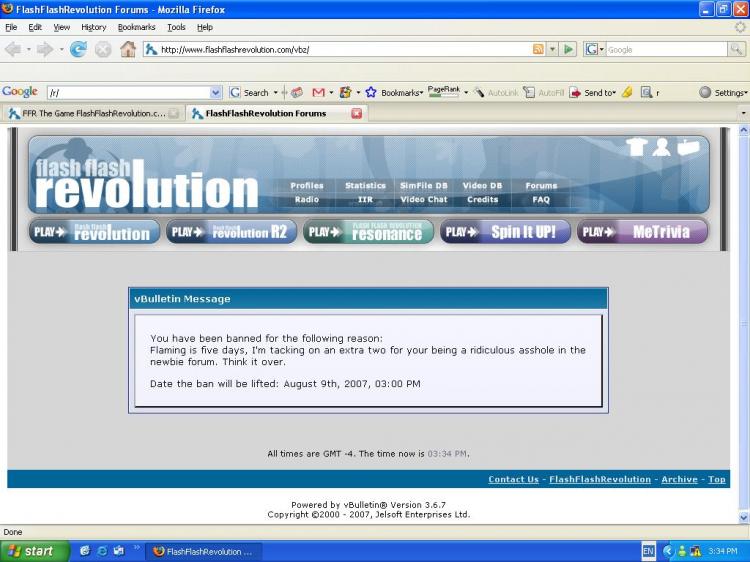Click the AutoFill toolbar button

tap(544, 92)
